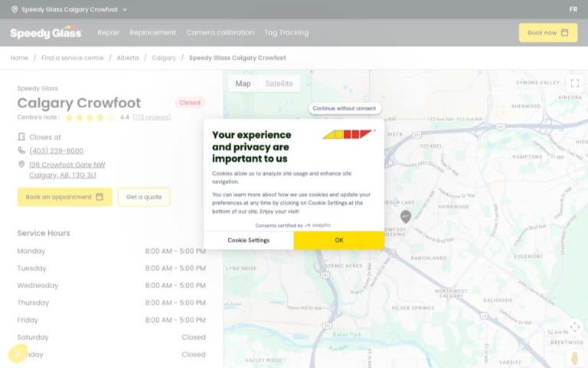588x368 pixels.
Task: Click the Speedy Glass map marker
Action: 405,216
